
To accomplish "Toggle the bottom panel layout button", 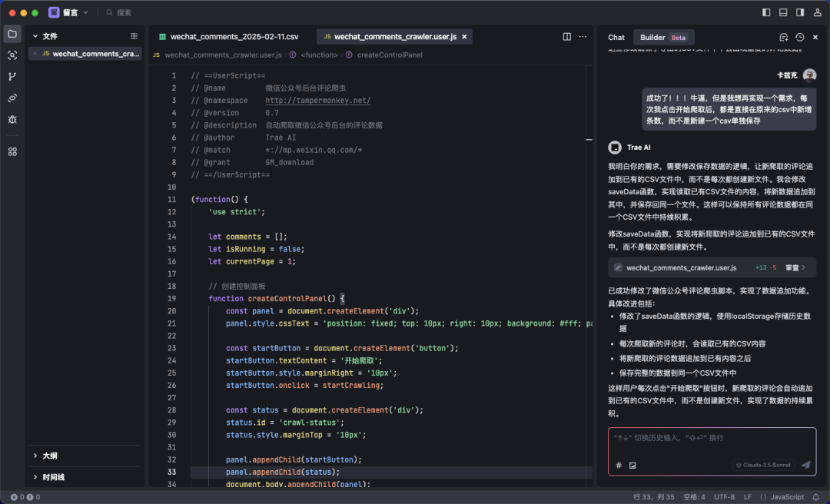I will tap(783, 12).
